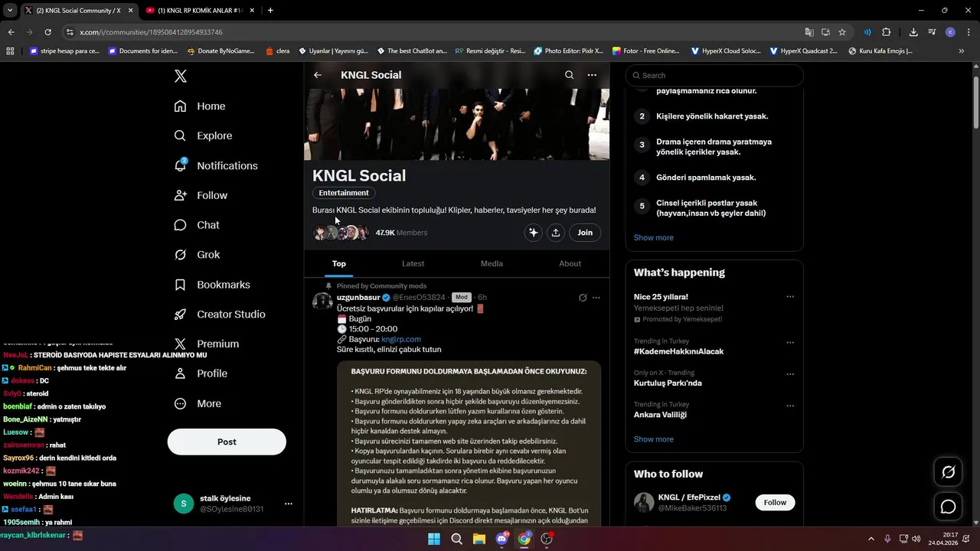Open the knglrp.com link in the post
Screen dimensions: 980x551
point(401,339)
